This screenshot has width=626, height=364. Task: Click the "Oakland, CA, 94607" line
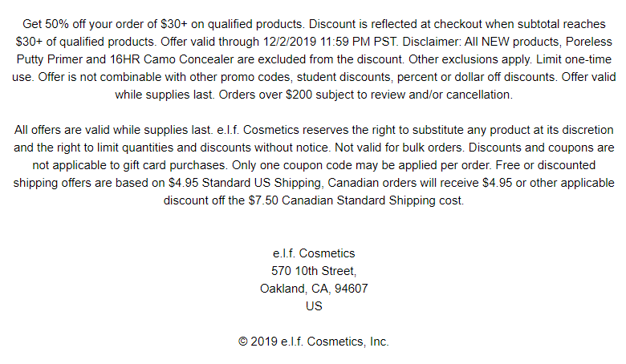coord(314,289)
